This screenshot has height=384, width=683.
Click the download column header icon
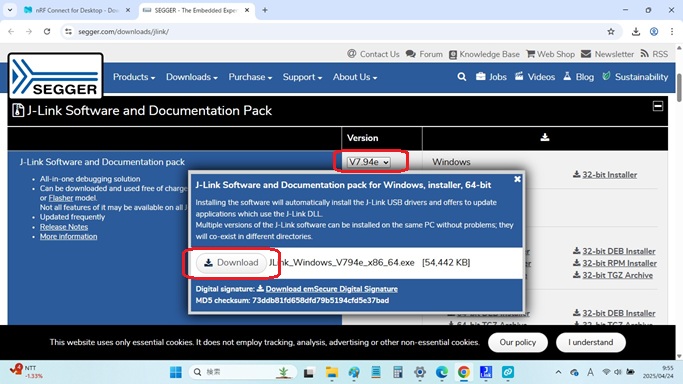[x=544, y=138]
